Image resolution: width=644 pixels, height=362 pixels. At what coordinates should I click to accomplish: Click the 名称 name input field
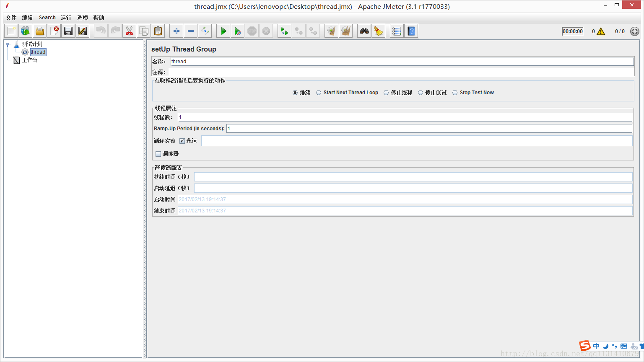click(402, 62)
